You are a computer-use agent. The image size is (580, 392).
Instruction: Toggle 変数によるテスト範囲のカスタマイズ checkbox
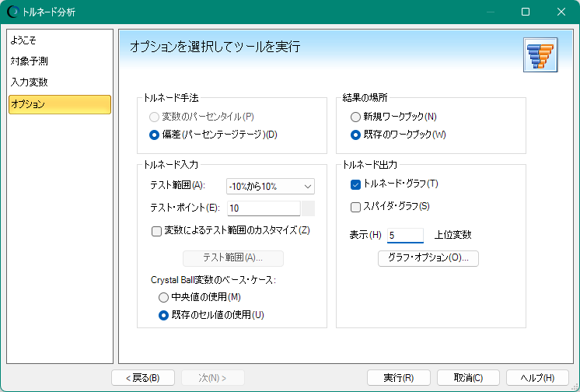(156, 231)
